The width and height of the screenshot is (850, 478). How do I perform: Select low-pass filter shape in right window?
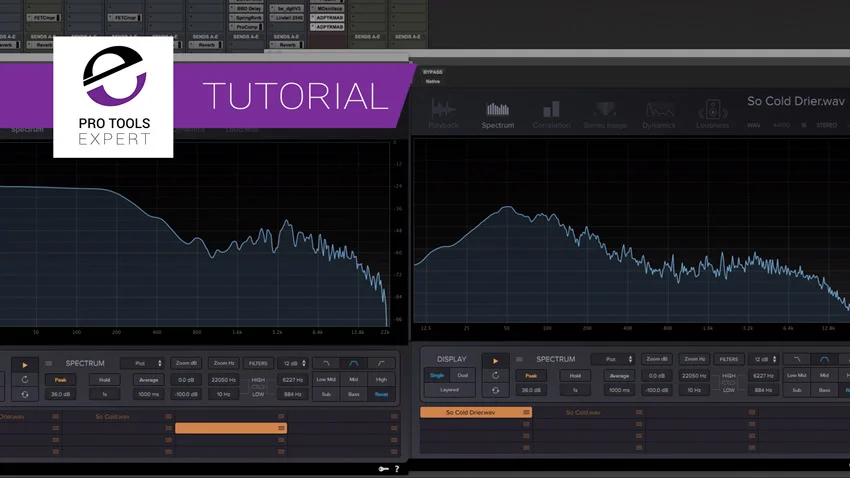pyautogui.click(x=797, y=359)
